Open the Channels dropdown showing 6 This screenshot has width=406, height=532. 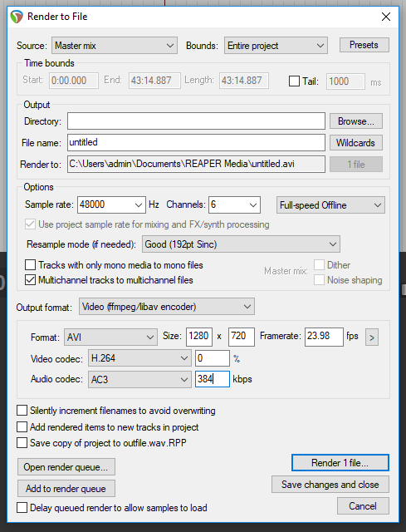(234, 204)
